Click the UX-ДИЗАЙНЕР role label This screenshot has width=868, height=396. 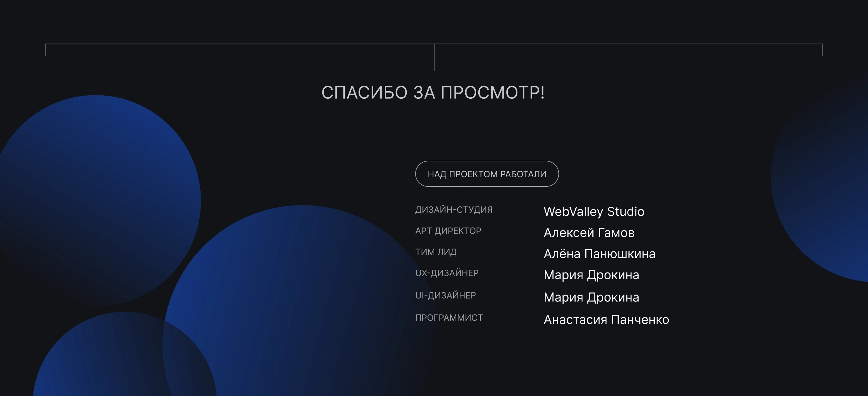pyautogui.click(x=446, y=273)
